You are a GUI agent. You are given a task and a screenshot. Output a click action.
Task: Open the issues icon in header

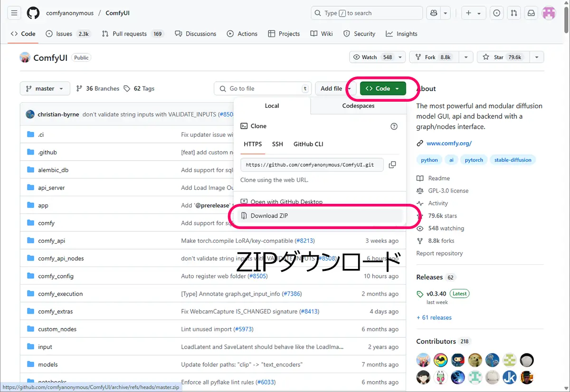[496, 13]
